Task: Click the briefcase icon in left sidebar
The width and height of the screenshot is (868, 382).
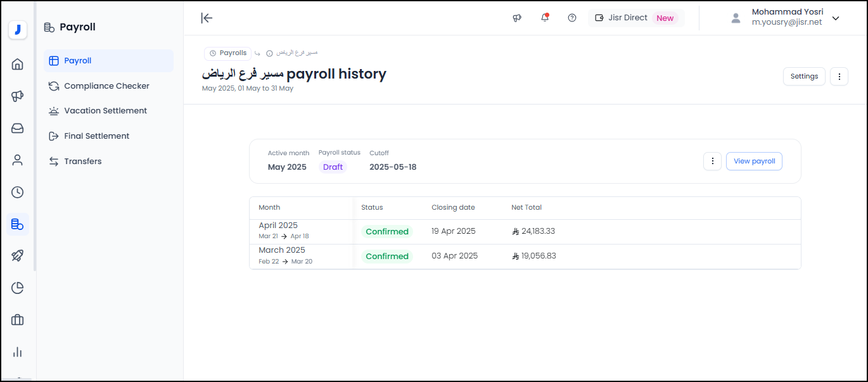Action: click(18, 320)
